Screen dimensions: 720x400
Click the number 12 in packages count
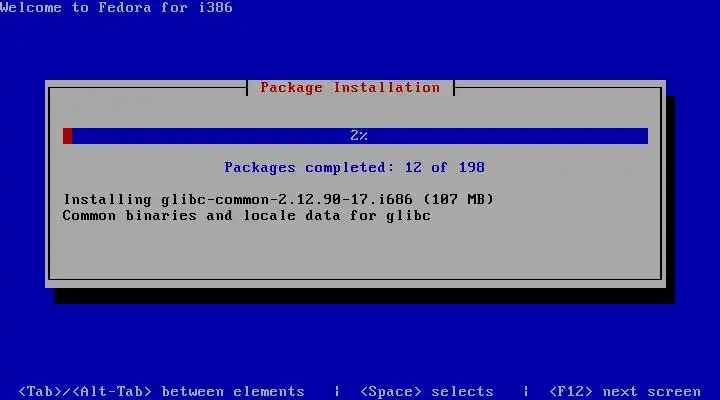tap(413, 167)
